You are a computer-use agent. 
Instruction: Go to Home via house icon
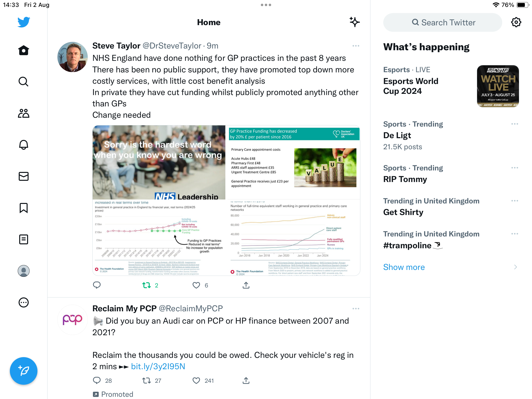[24, 50]
